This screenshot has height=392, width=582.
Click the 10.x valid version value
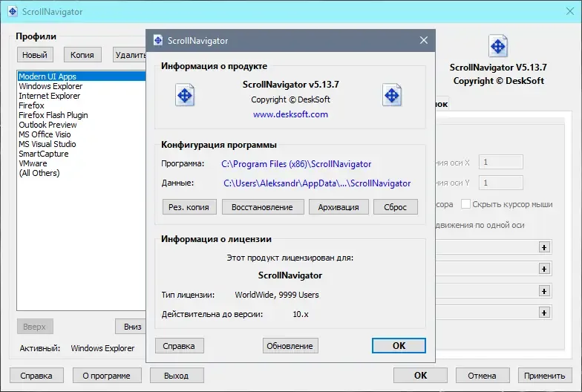(300, 314)
